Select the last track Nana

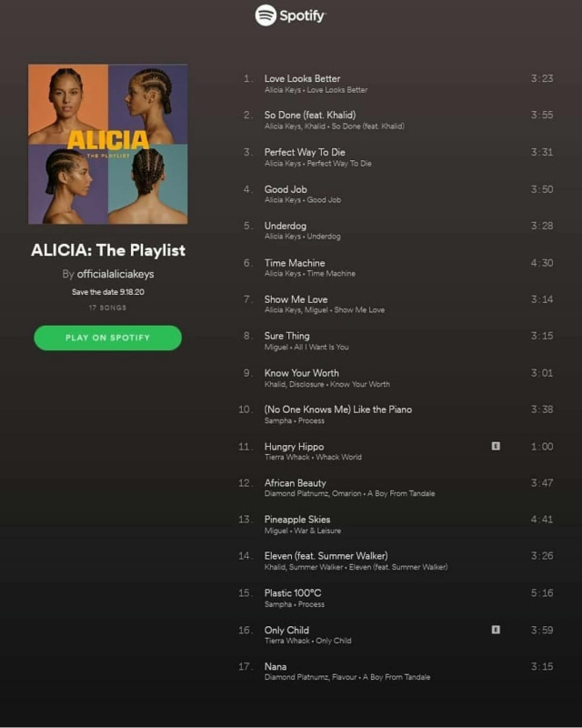[x=276, y=666]
